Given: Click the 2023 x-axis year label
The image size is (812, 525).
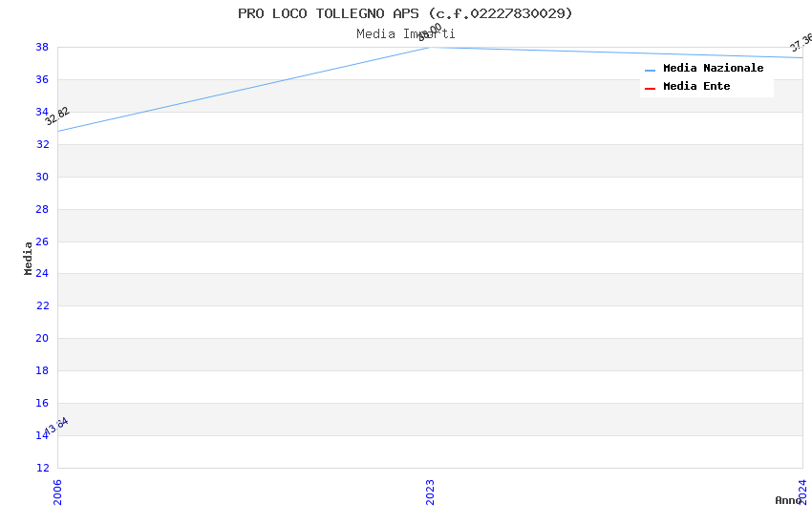Looking at the screenshot, I should pyautogui.click(x=430, y=492).
